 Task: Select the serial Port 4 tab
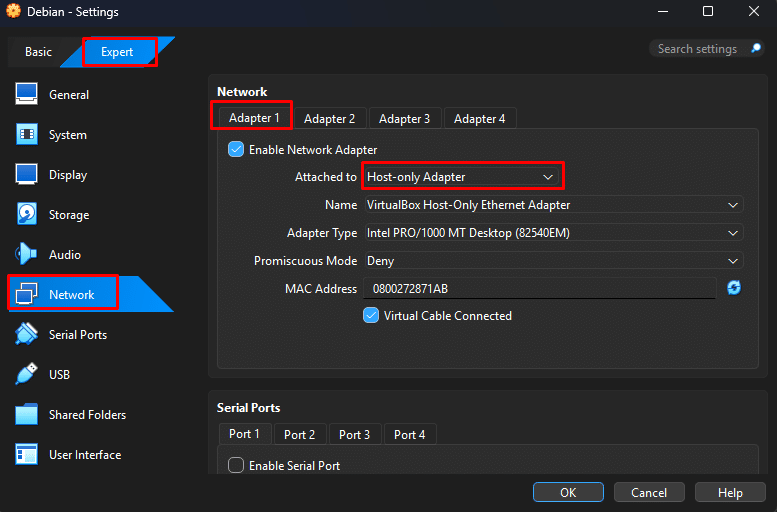(x=409, y=434)
